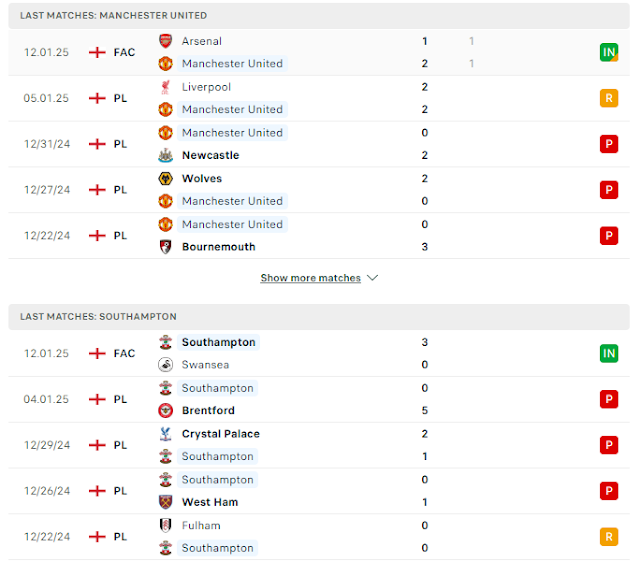This screenshot has width=640, height=562.
Task: Open the Newcastle team name link
Action: coord(211,155)
